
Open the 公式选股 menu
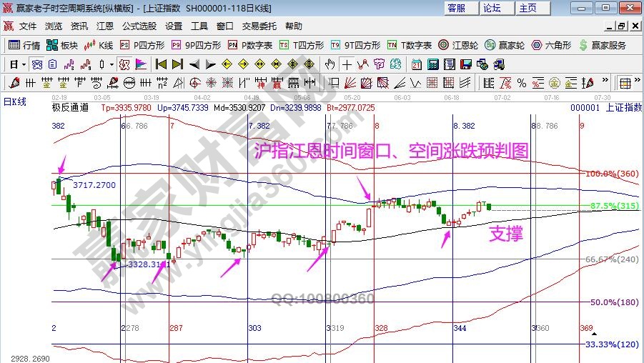click(139, 26)
